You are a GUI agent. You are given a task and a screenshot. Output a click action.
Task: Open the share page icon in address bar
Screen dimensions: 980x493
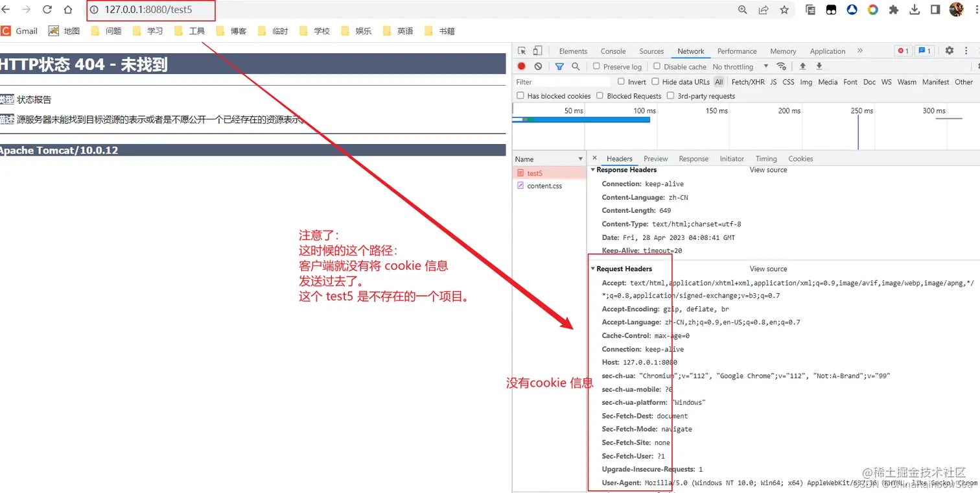[764, 10]
